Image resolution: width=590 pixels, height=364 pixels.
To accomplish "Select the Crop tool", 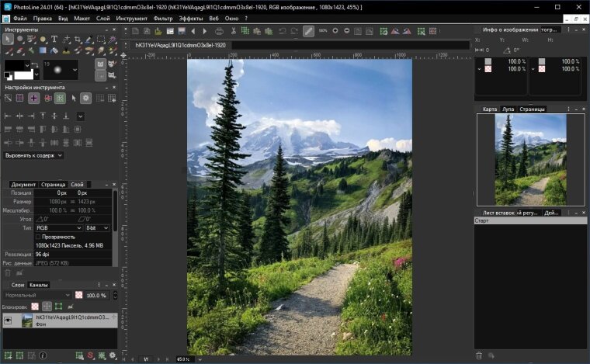I will point(77,40).
